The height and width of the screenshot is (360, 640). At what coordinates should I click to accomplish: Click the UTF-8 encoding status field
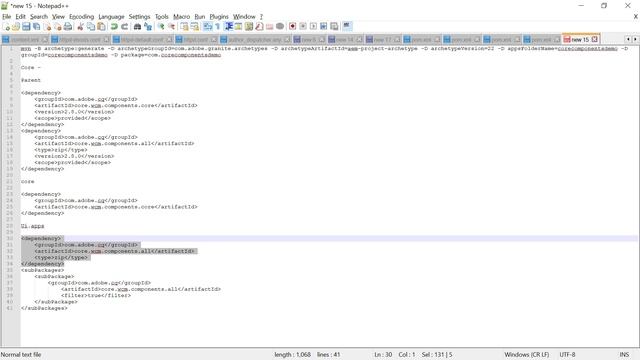click(x=567, y=355)
